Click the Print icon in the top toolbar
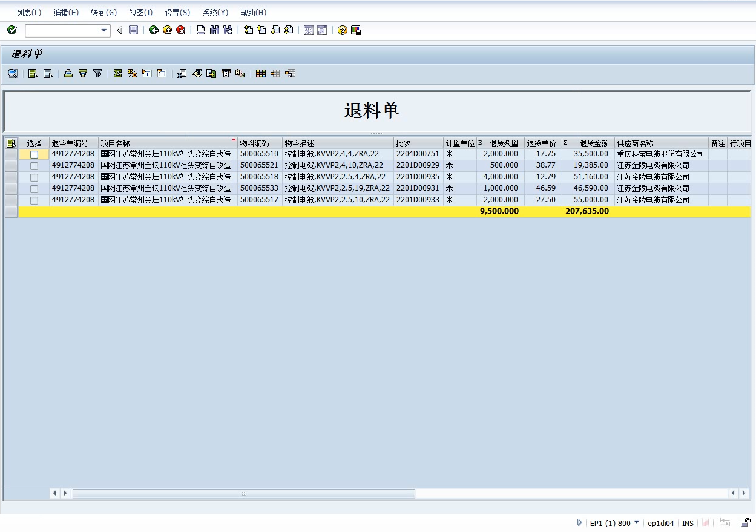This screenshot has height=532, width=756. click(201, 30)
